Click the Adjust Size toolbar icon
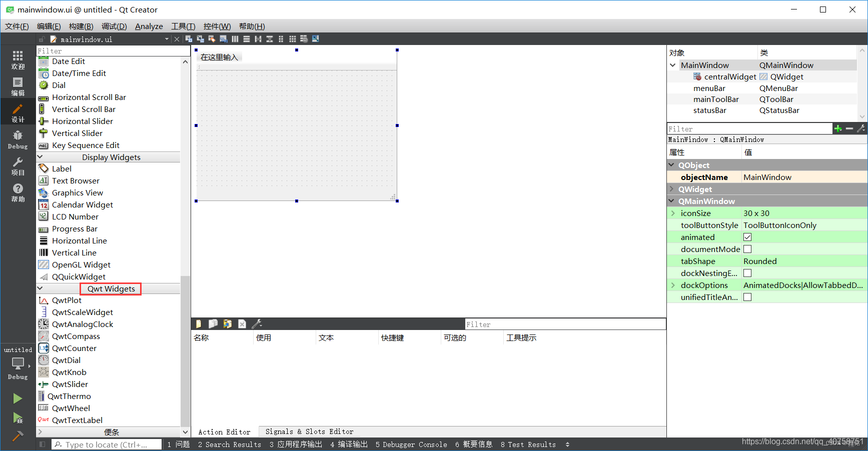 [x=315, y=38]
